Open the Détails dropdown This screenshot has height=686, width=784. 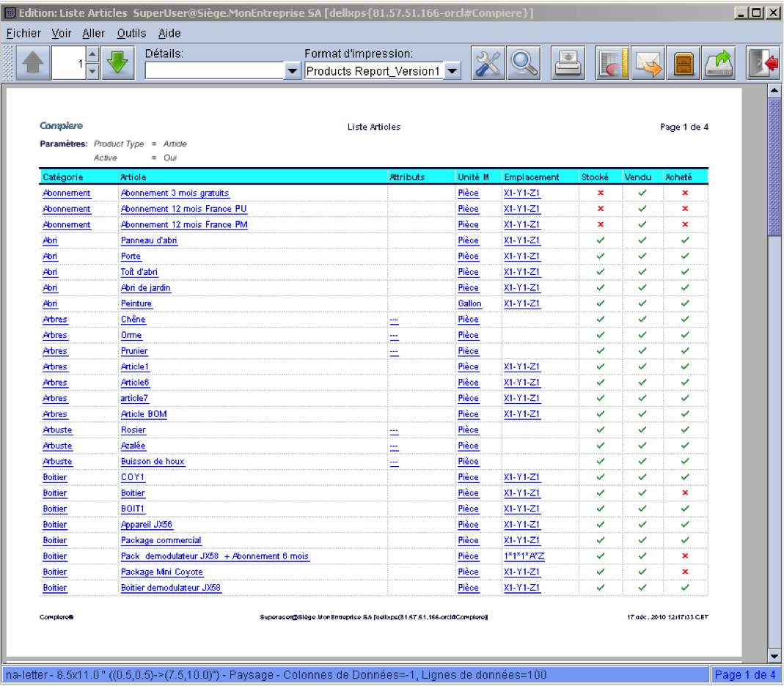click(293, 71)
